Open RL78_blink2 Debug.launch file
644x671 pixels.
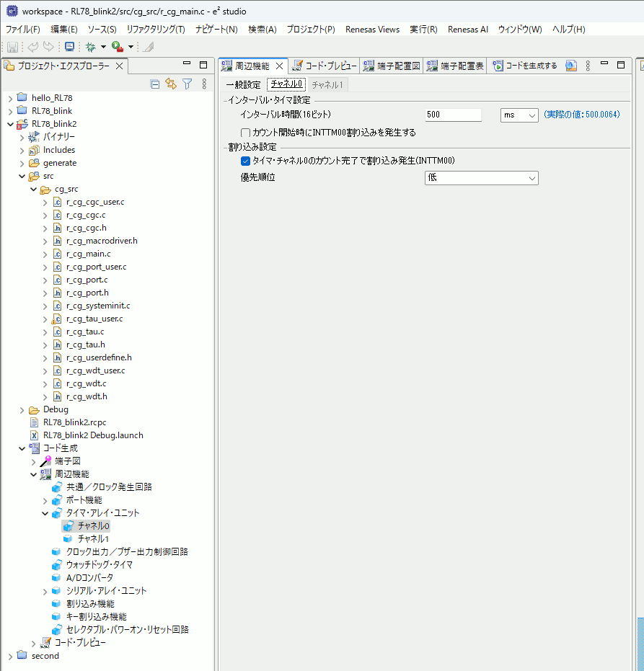click(x=93, y=435)
